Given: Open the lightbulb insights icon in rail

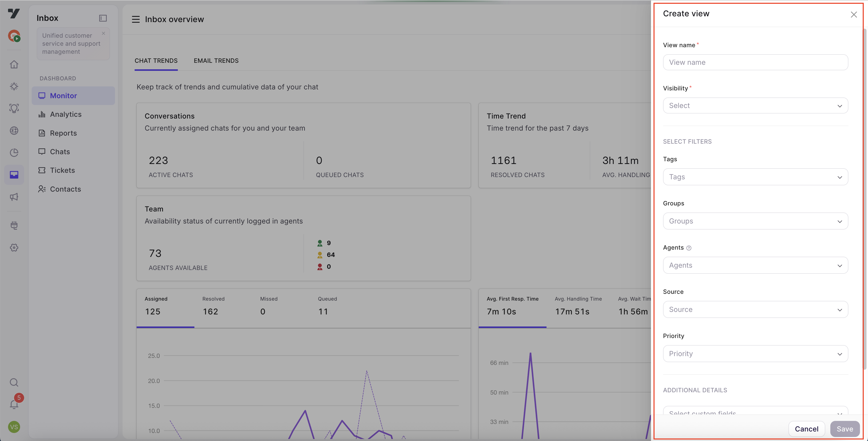Looking at the screenshot, I should point(14,108).
